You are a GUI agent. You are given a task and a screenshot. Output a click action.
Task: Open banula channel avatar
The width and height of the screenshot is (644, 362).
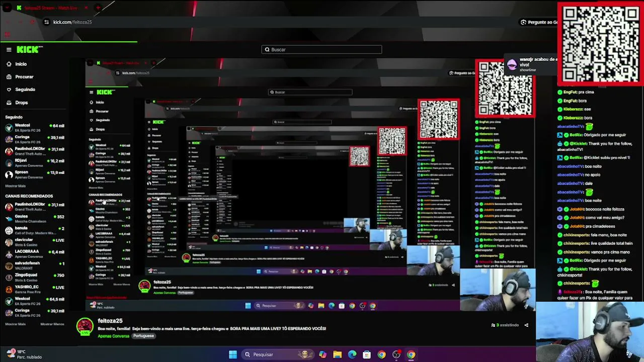pos(9,230)
